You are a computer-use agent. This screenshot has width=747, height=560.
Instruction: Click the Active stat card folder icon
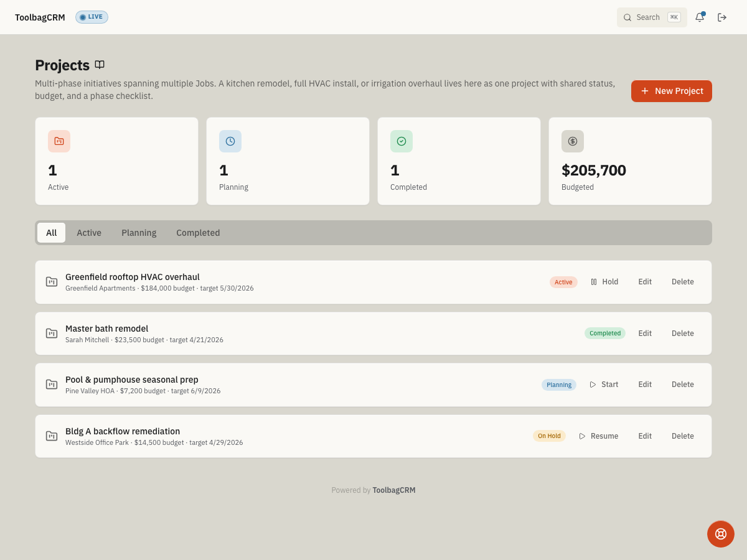pyautogui.click(x=59, y=141)
